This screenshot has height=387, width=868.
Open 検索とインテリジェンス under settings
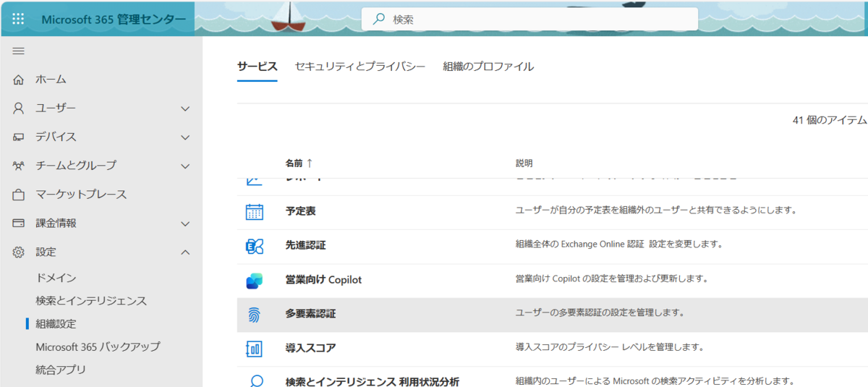(91, 301)
